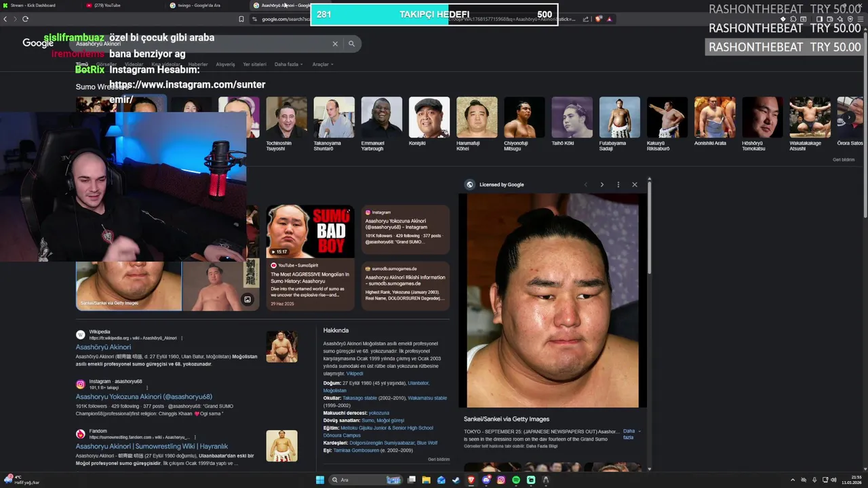
Task: Click the Windows taskbar Ara search box
Action: pos(366,480)
